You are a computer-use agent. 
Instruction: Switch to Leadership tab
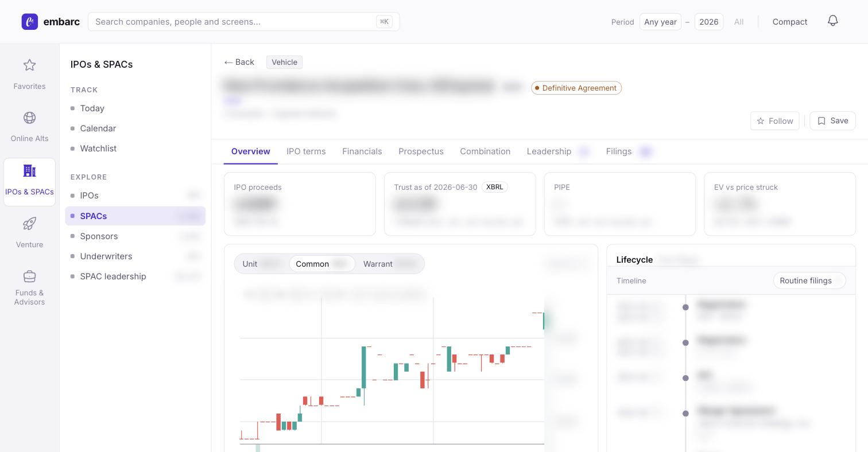coord(558,151)
